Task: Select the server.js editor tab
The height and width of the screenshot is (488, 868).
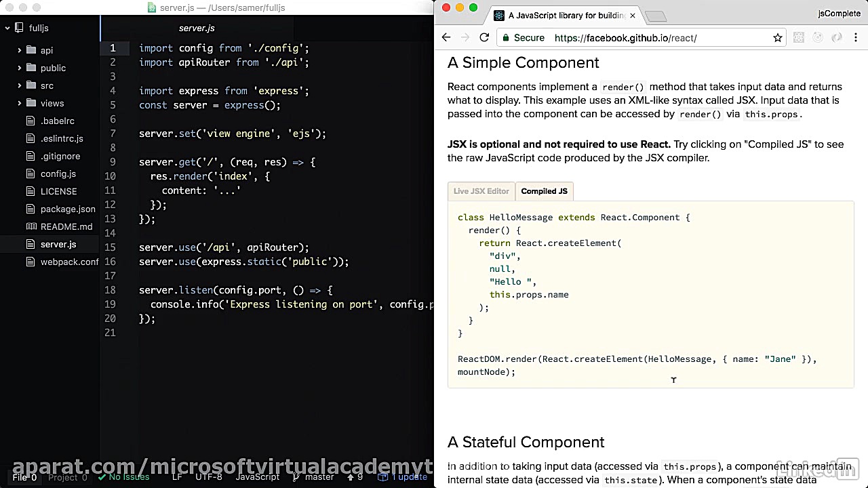Action: pyautogui.click(x=197, y=28)
